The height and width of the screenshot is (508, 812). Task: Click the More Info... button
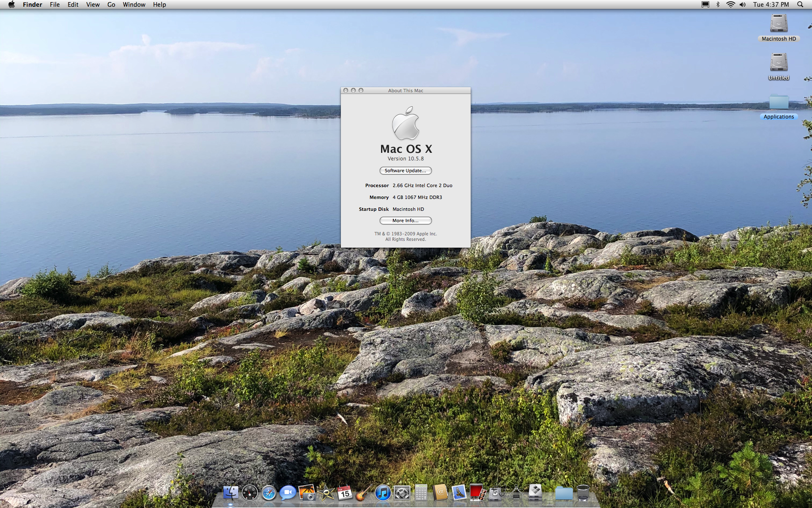pyautogui.click(x=406, y=221)
